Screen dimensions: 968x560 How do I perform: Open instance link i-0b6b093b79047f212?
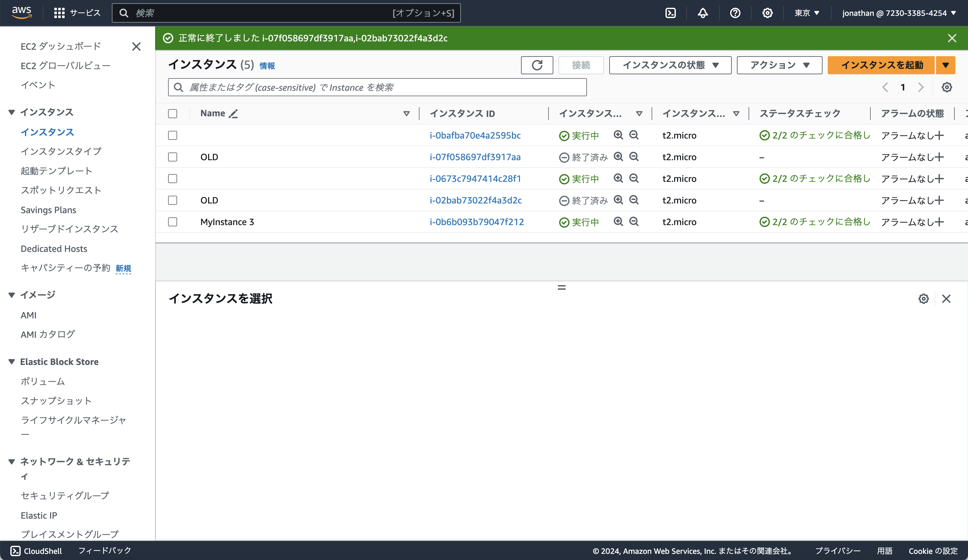(477, 222)
